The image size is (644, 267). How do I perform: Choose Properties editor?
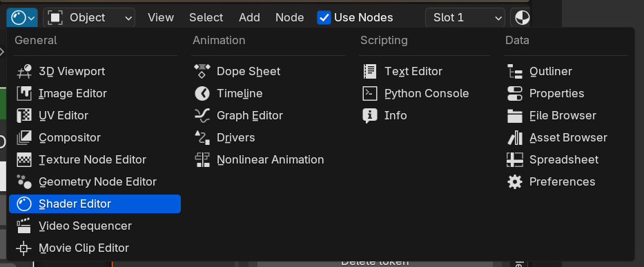click(566, 94)
